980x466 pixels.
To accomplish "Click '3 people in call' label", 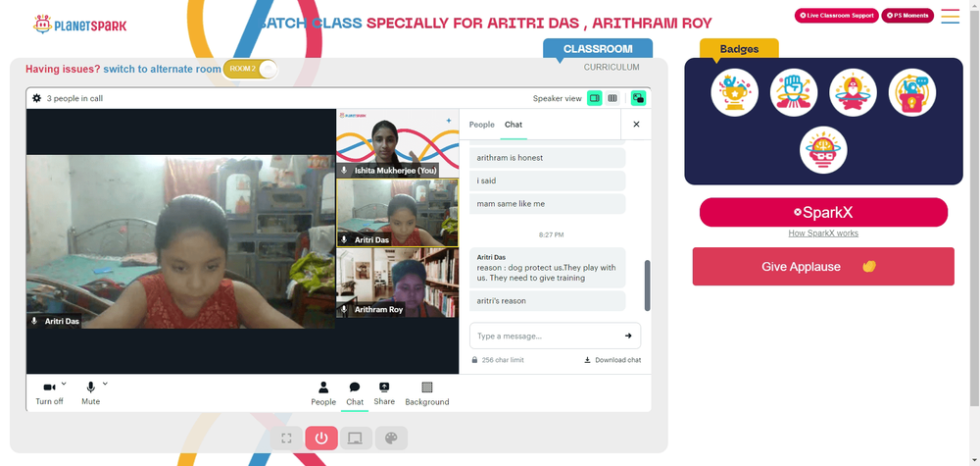I will tap(75, 98).
